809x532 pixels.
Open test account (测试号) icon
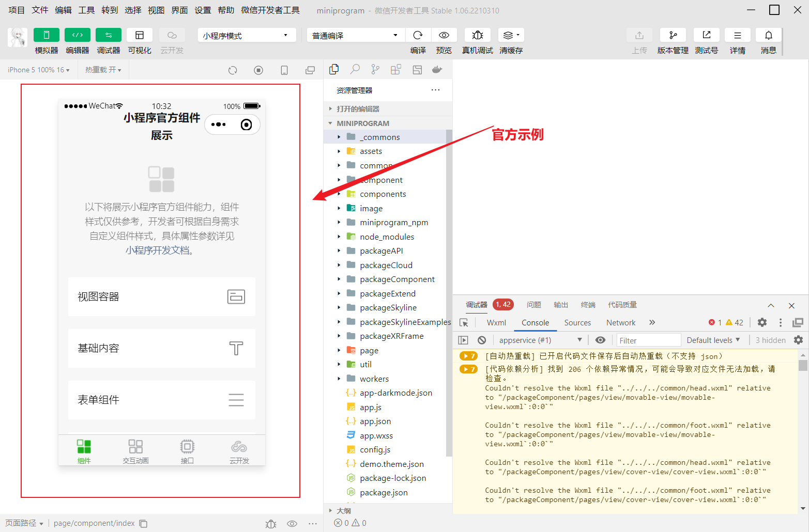pyautogui.click(x=707, y=35)
